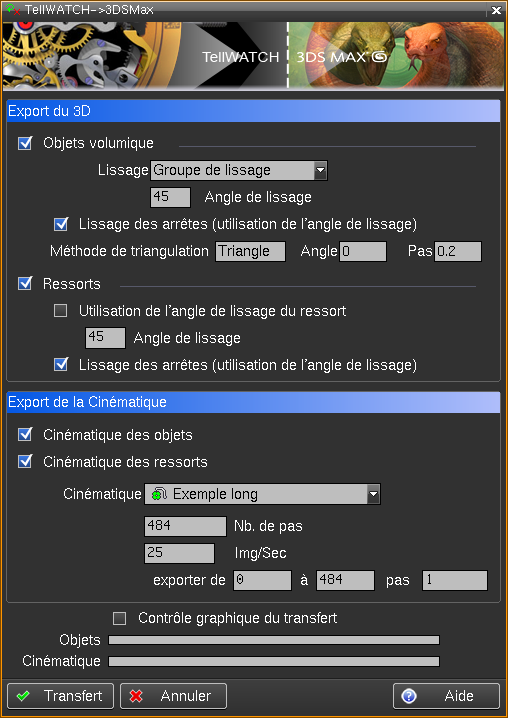508x718 pixels.
Task: Disable the Ressorts checkbox
Action: pos(25,284)
